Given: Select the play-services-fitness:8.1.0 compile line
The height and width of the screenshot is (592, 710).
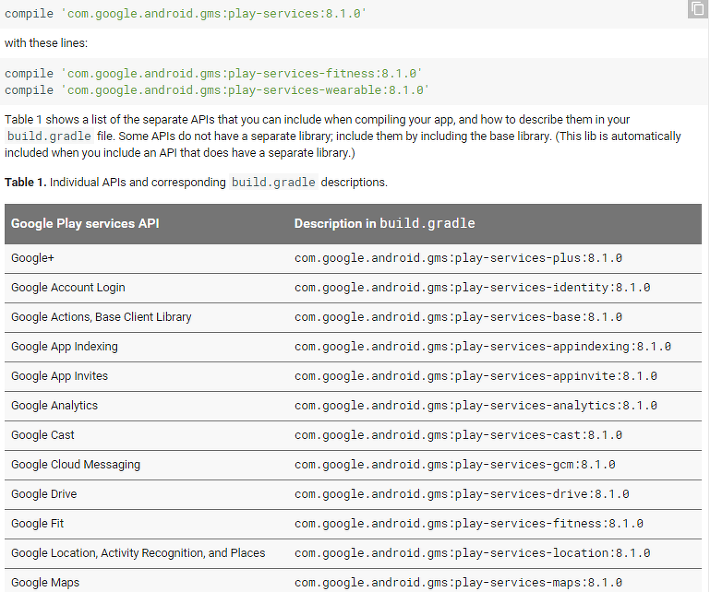Looking at the screenshot, I should [213, 73].
